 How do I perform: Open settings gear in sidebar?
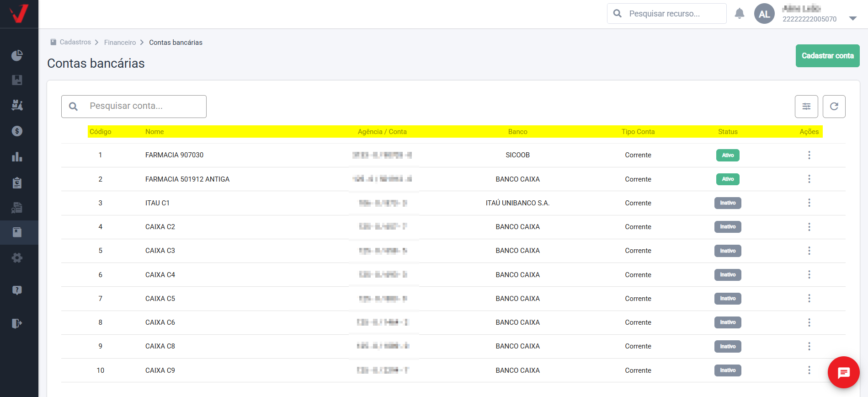17,258
